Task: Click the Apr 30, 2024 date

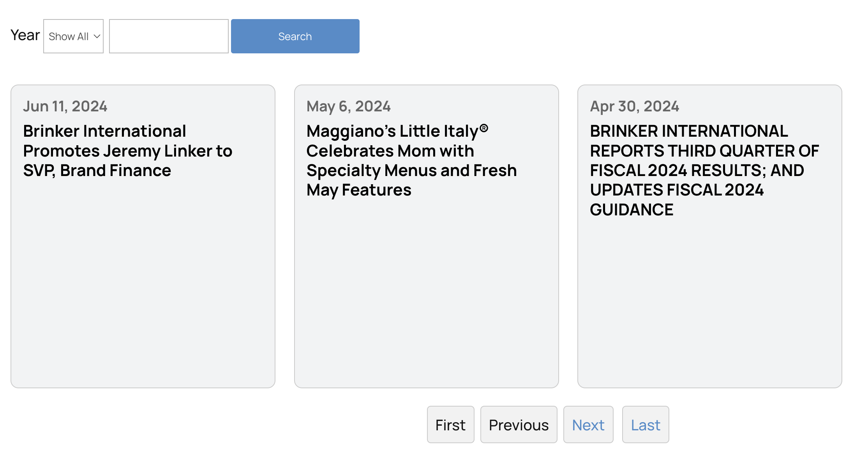Action: (x=634, y=106)
